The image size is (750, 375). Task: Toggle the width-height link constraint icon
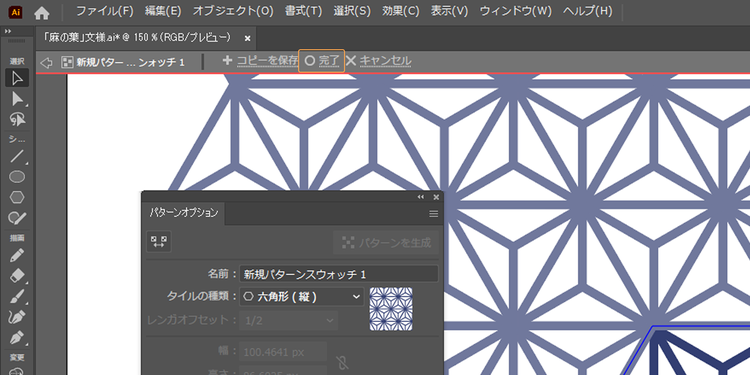point(342,363)
